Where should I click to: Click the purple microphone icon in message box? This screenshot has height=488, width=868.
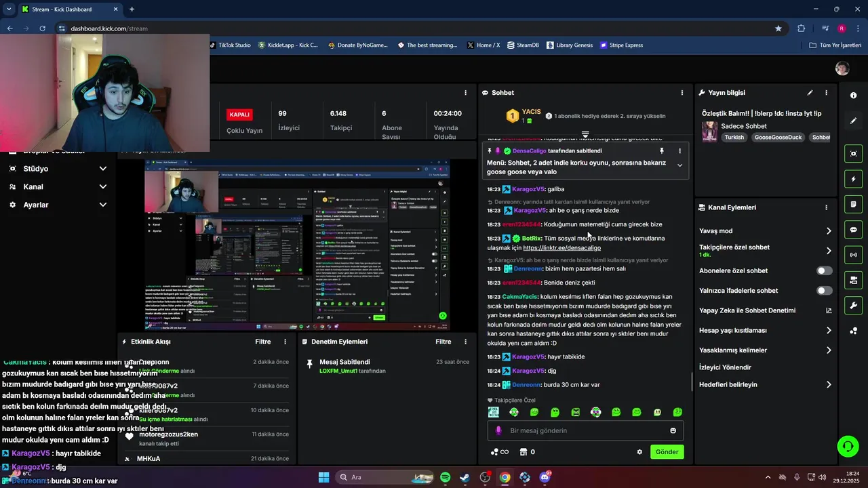coord(498,430)
